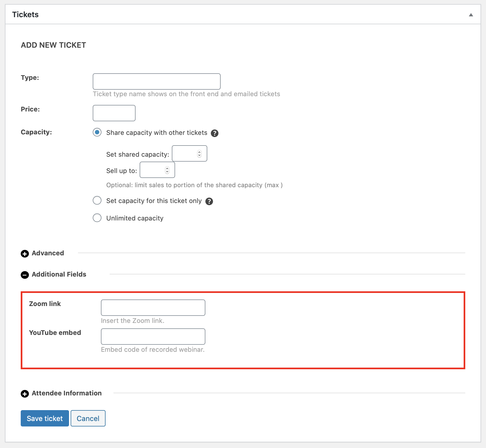This screenshot has height=448, width=486.
Task: Click 'Optional: limit sales to portion' hint text
Action: [194, 185]
